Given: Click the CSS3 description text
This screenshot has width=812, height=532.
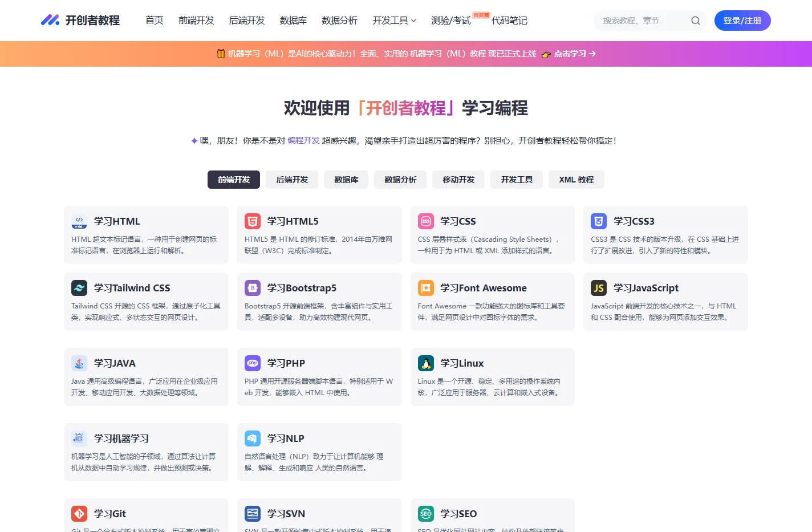Looking at the screenshot, I should tap(665, 245).
